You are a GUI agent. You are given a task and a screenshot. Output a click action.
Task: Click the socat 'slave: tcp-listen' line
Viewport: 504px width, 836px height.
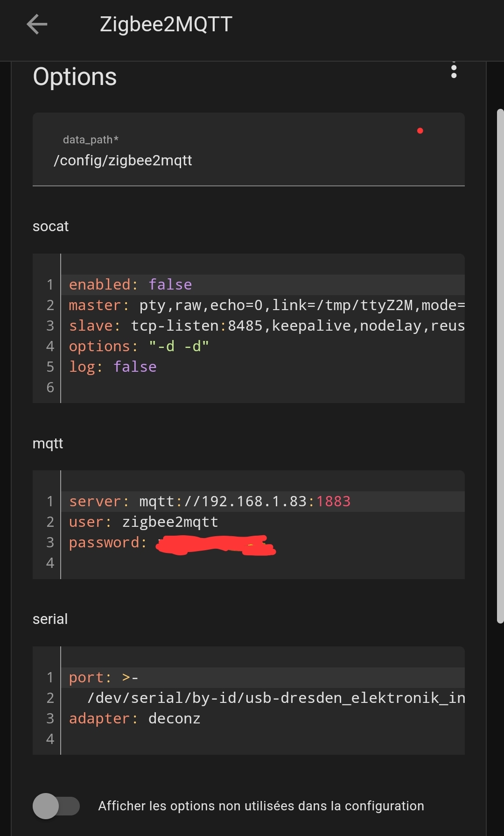(263, 326)
